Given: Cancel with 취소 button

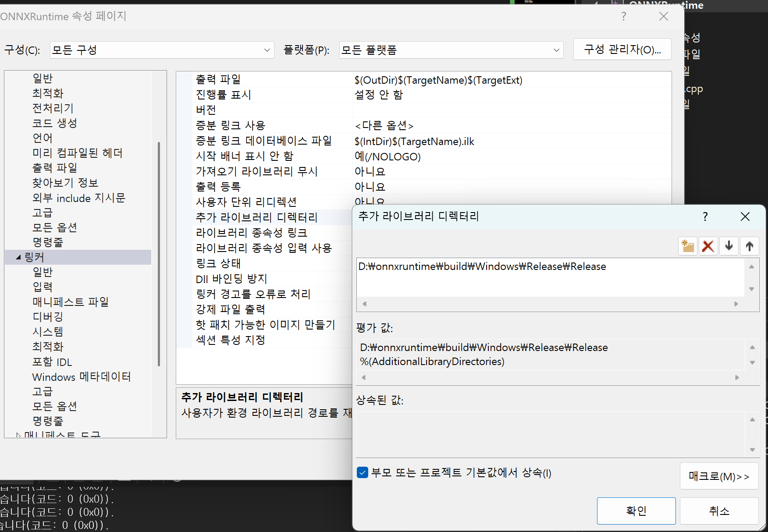Looking at the screenshot, I should coord(719,511).
